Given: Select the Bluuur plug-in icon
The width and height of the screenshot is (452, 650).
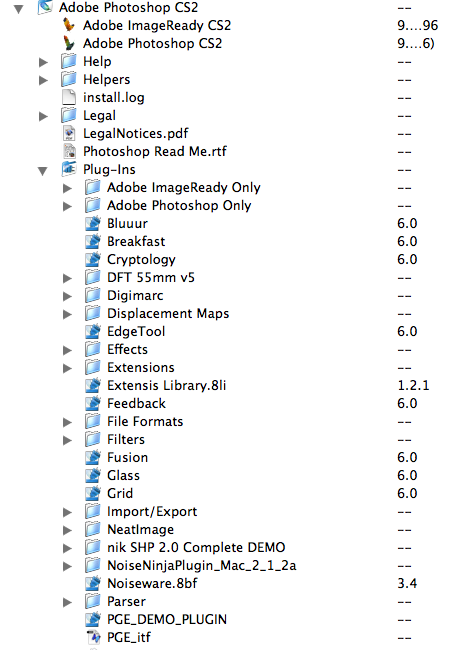Looking at the screenshot, I should 93,223.
